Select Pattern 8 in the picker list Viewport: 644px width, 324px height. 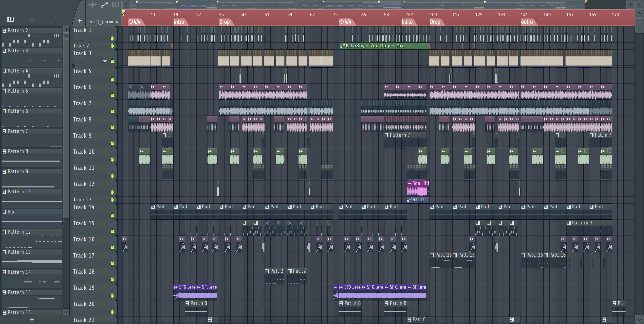[32, 151]
